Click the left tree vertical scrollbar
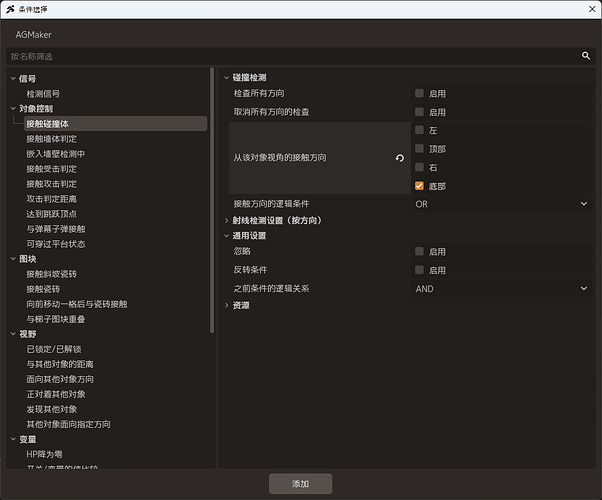602x500 pixels. (x=212, y=200)
